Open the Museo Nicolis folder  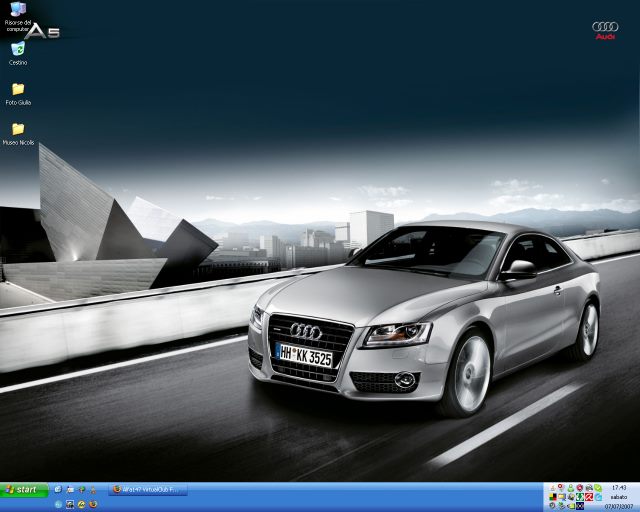click(x=18, y=130)
